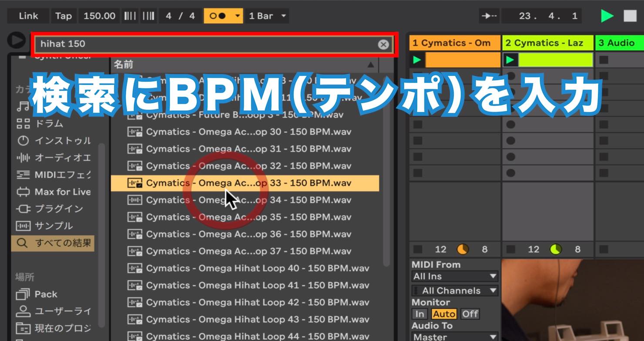Set Monitor to Auto
644x341 pixels.
pyautogui.click(x=444, y=314)
